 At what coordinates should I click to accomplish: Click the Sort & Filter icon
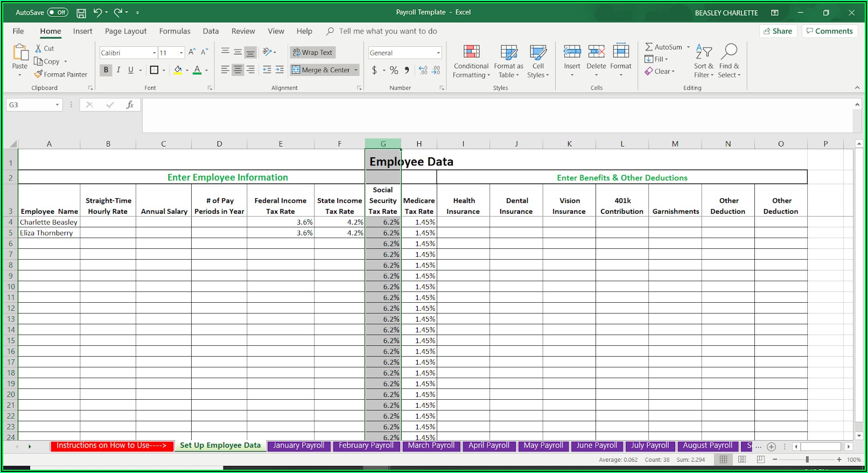(703, 61)
